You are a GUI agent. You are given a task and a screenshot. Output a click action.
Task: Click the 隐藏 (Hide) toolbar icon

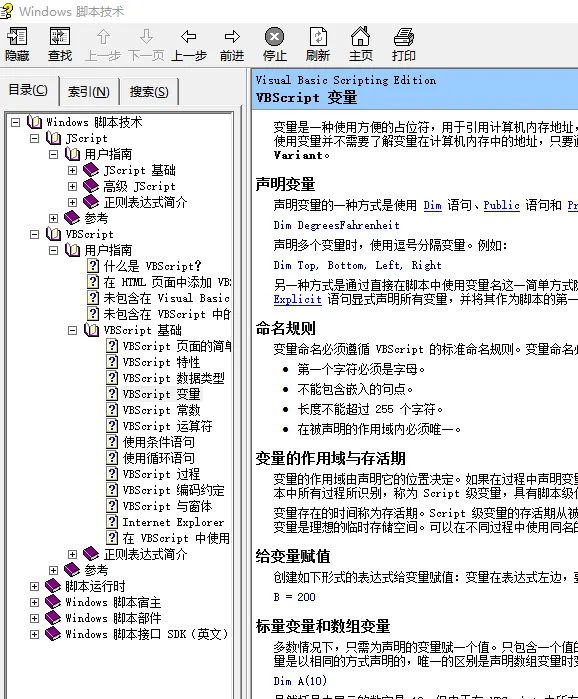17,36
